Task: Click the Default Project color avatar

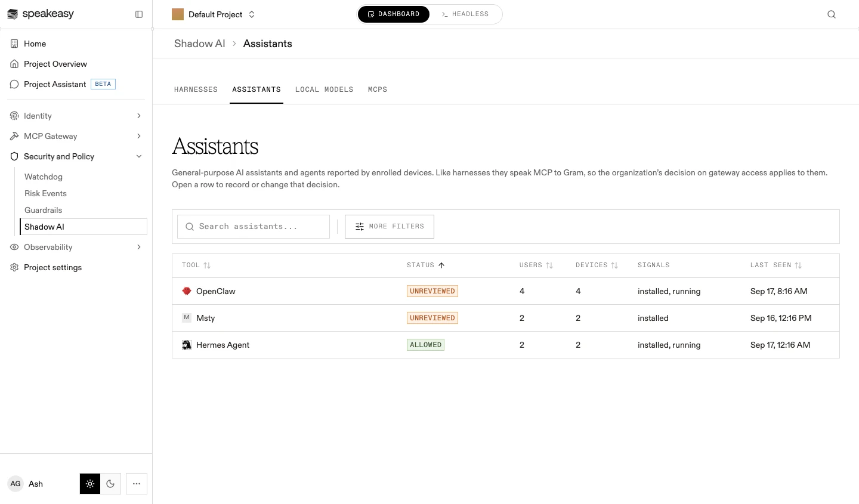Action: [x=178, y=14]
